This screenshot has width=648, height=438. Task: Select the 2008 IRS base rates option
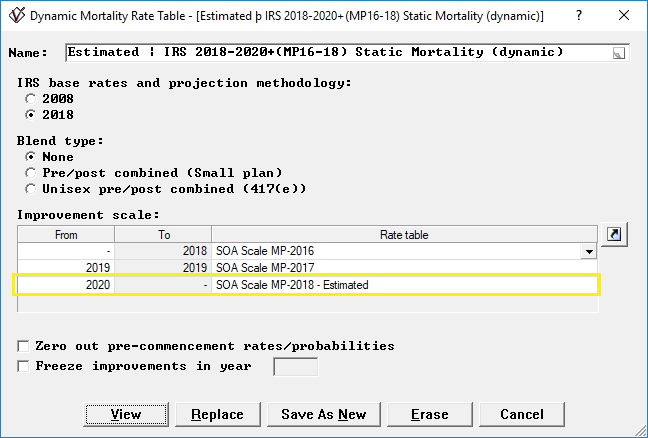tap(31, 99)
